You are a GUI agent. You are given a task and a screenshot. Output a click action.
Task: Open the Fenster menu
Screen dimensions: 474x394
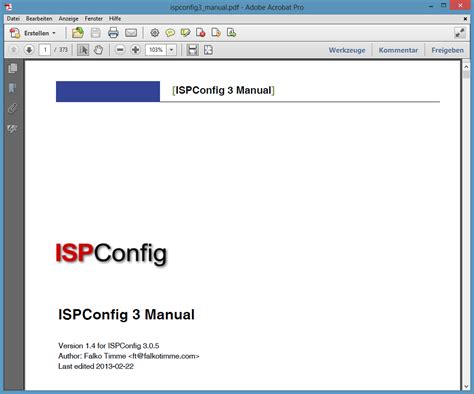[x=93, y=19]
